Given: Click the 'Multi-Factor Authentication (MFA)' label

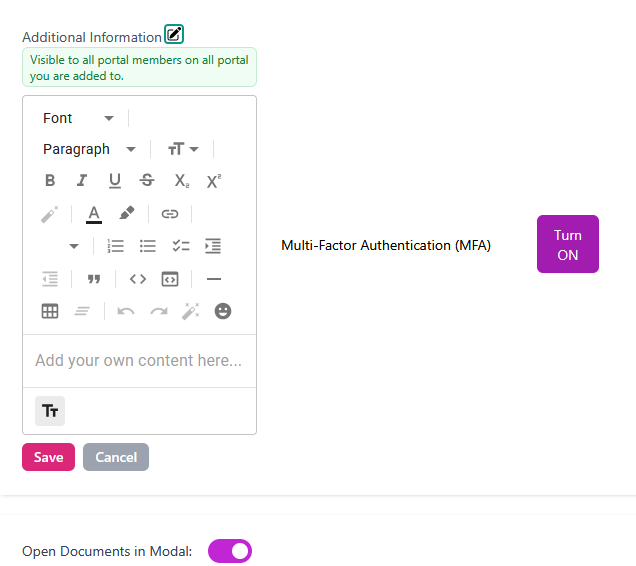Looking at the screenshot, I should pyautogui.click(x=386, y=245).
